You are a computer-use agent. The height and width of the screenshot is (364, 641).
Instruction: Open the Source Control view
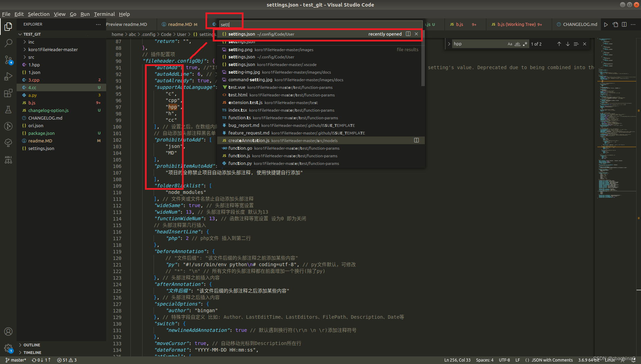8,60
